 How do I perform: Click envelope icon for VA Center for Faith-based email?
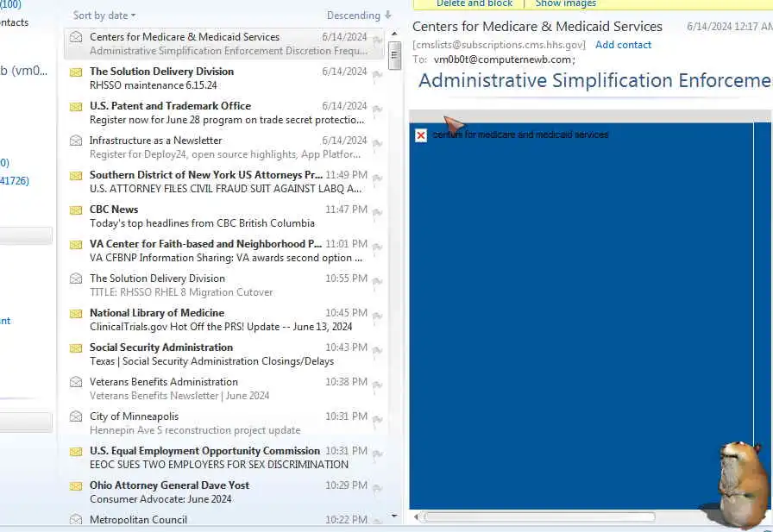(76, 245)
